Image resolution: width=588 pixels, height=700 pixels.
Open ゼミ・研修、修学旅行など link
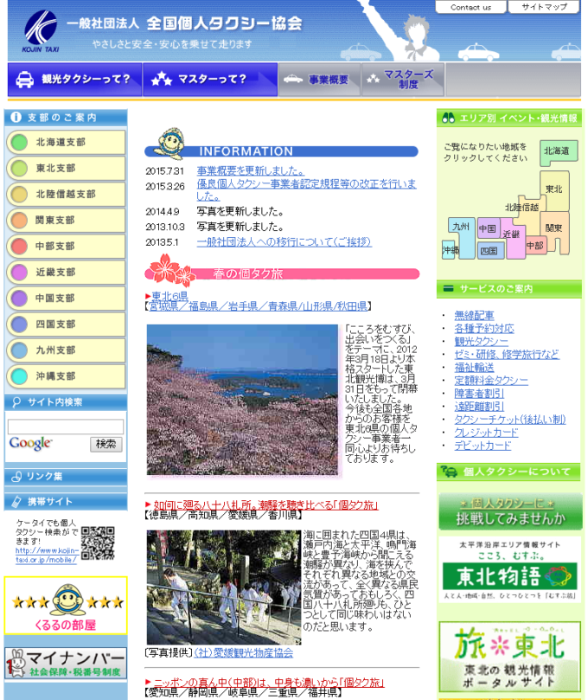(x=507, y=355)
